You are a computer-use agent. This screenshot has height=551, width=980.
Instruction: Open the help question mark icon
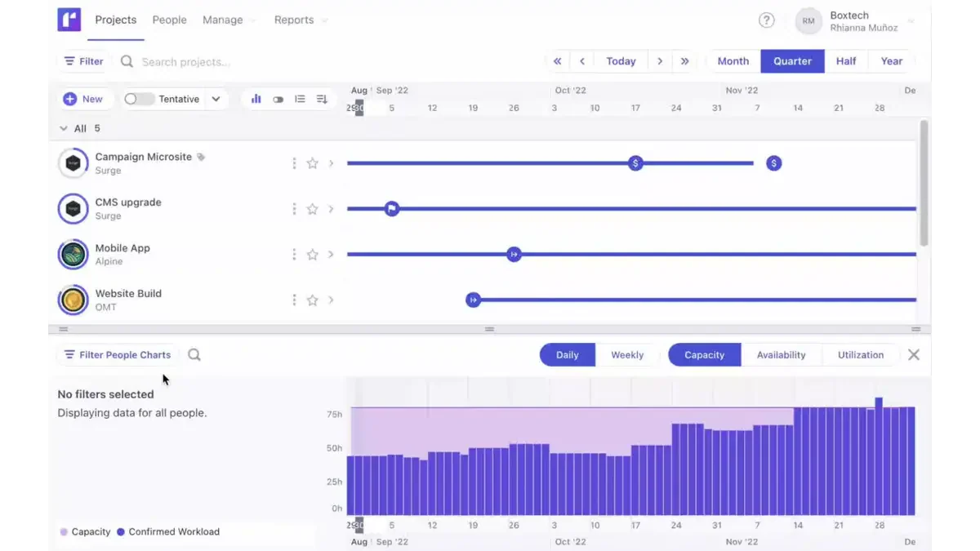(766, 20)
